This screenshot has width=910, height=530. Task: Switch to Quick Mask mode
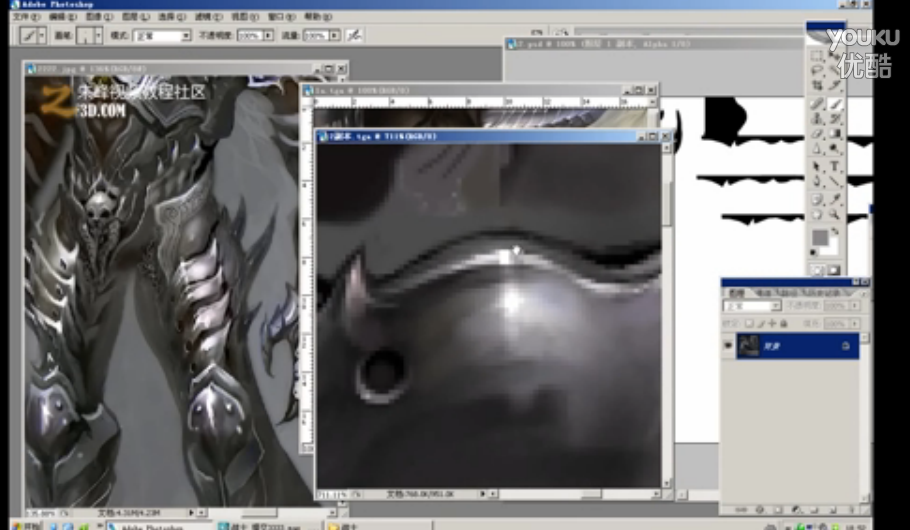[x=835, y=270]
